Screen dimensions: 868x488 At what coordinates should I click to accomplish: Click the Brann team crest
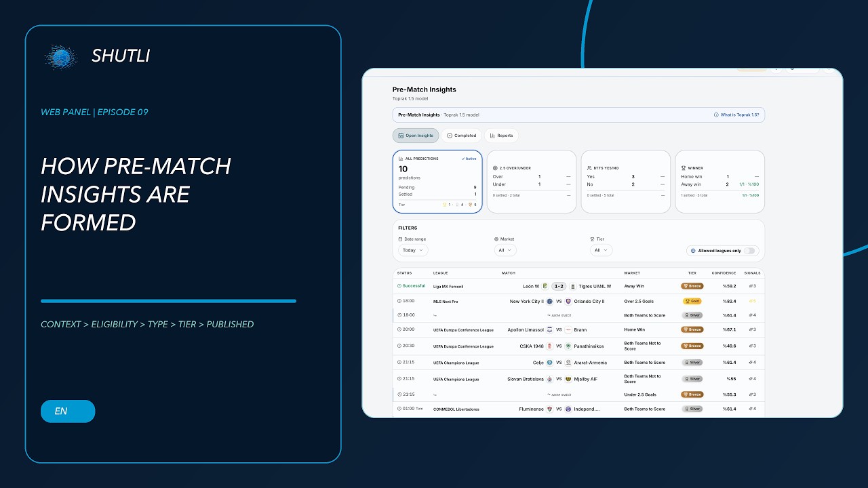pos(568,330)
